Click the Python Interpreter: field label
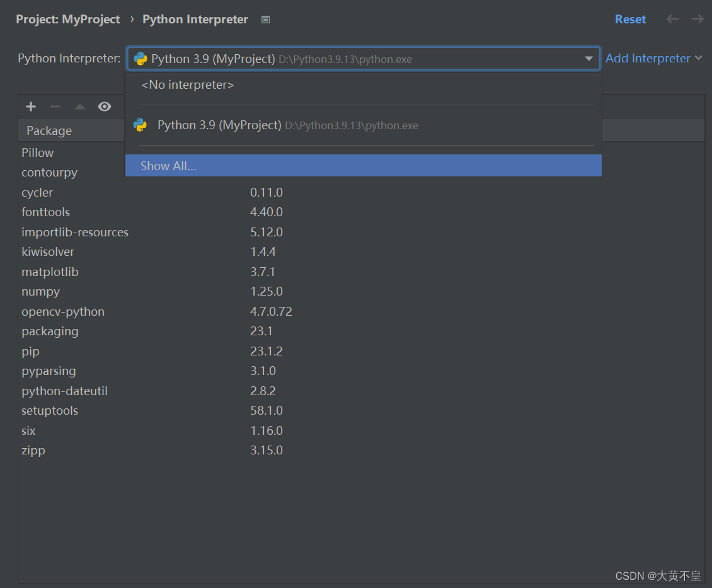 69,59
